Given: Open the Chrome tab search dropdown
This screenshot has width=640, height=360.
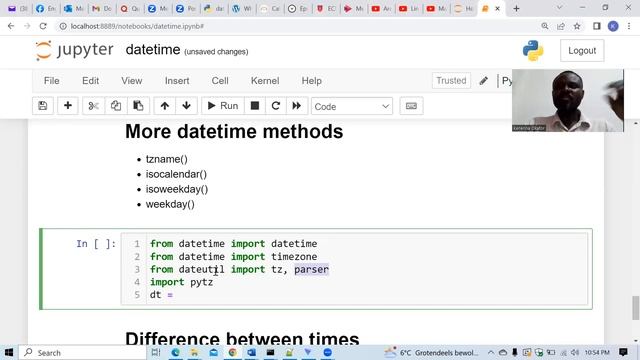Looking at the screenshot, I should (x=559, y=8).
